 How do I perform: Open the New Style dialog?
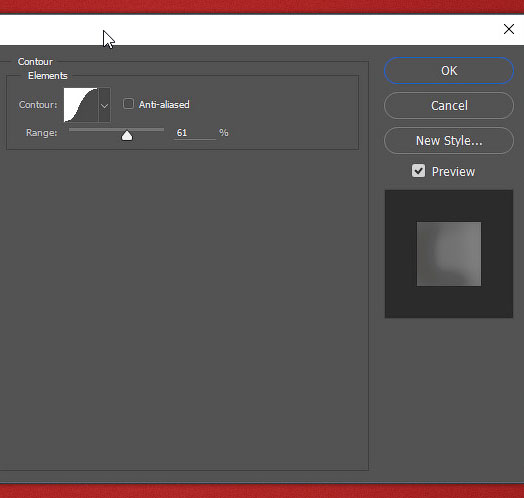coord(449,141)
